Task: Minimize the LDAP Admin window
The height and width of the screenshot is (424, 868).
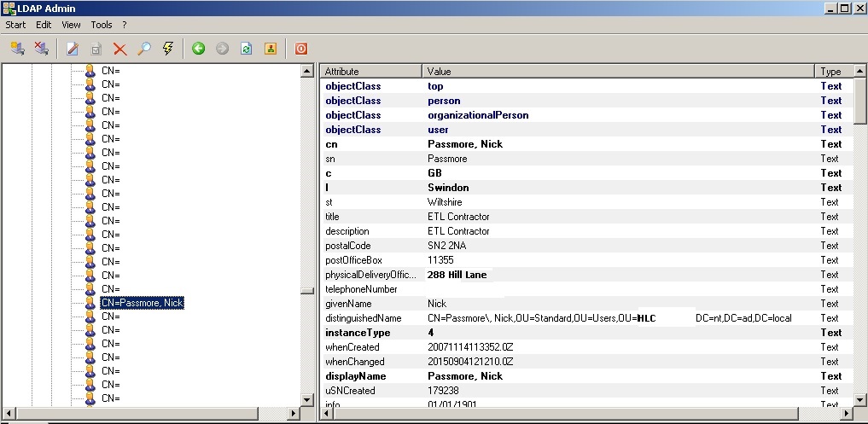Action: point(831,9)
